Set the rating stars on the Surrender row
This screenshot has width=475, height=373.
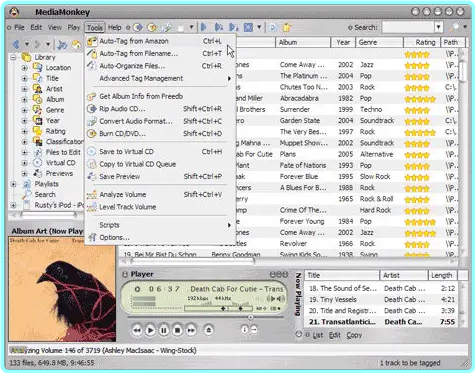pos(417,110)
